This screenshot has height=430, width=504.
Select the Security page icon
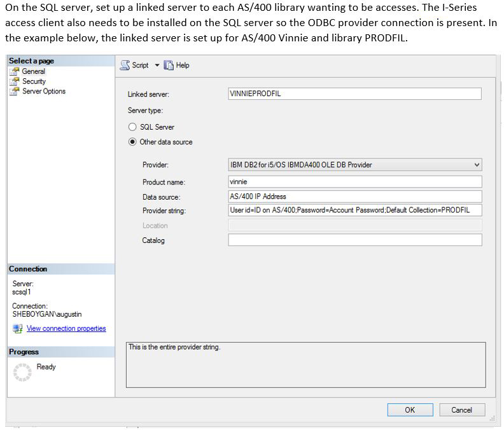click(15, 81)
